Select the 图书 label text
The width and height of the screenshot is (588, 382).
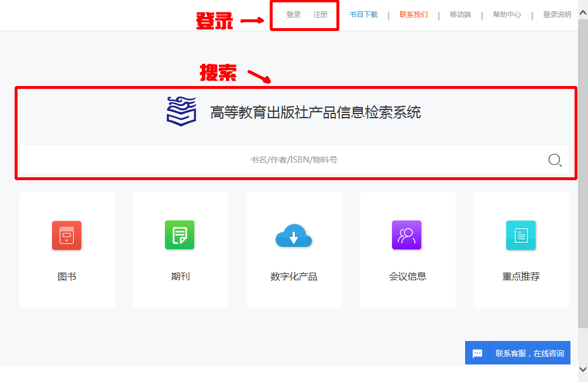pyautogui.click(x=67, y=277)
